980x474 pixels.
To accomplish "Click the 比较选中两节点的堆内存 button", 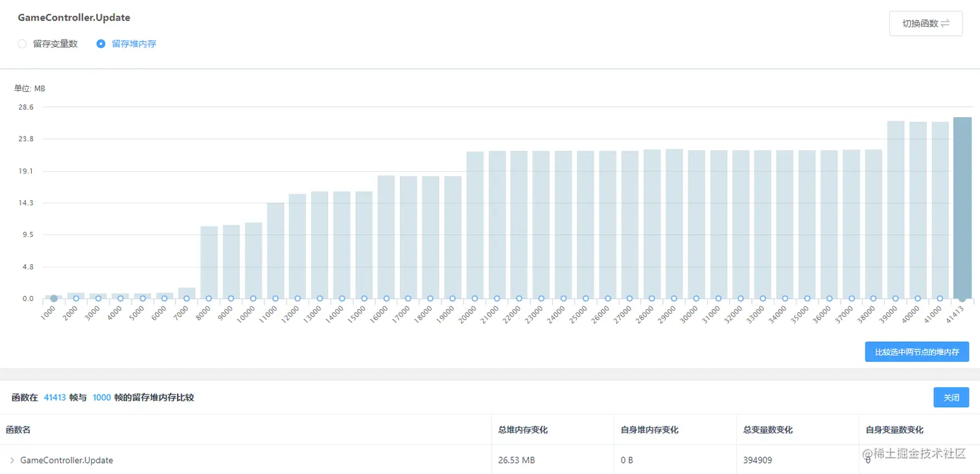I will pos(916,352).
